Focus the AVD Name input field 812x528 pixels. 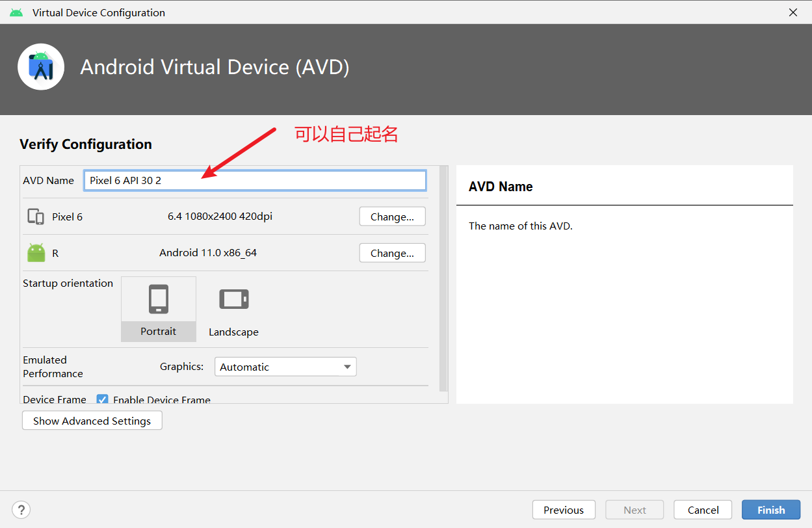(255, 180)
